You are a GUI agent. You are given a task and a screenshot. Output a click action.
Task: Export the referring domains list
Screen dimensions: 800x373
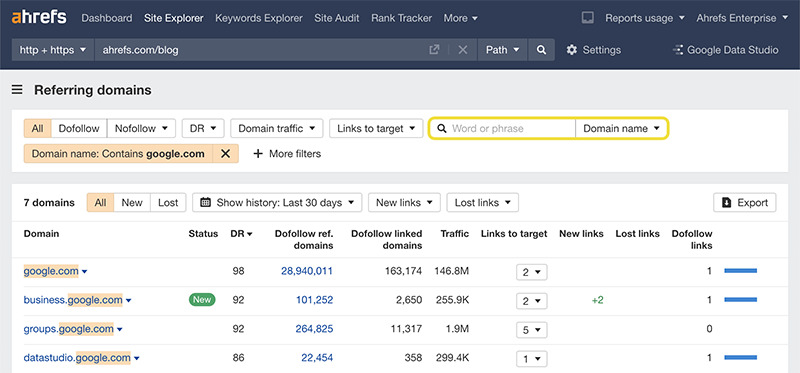[744, 203]
